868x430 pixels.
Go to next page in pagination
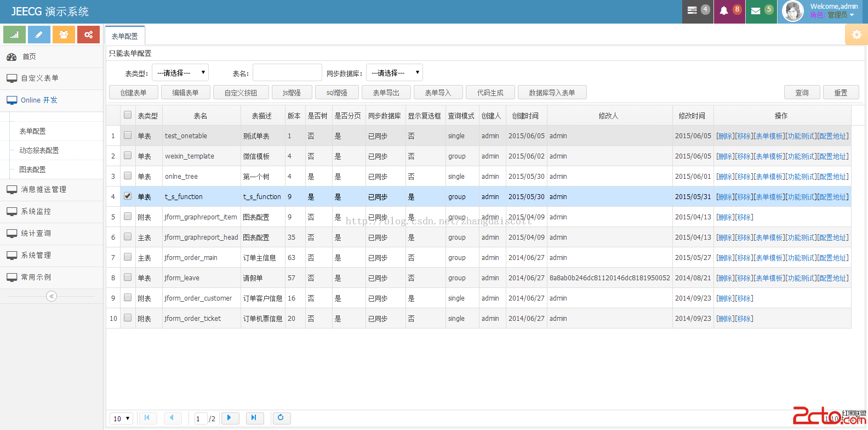[229, 418]
